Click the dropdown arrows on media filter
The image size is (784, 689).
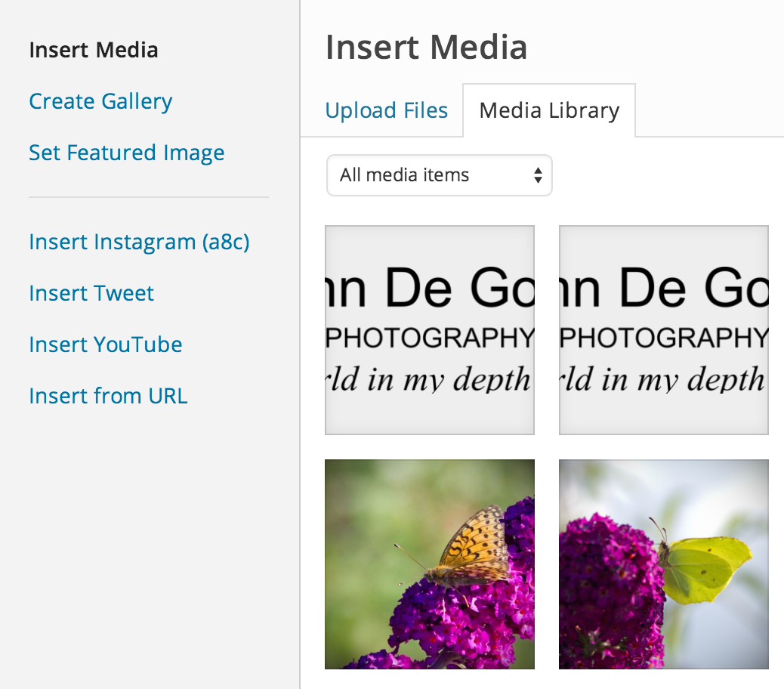click(537, 176)
